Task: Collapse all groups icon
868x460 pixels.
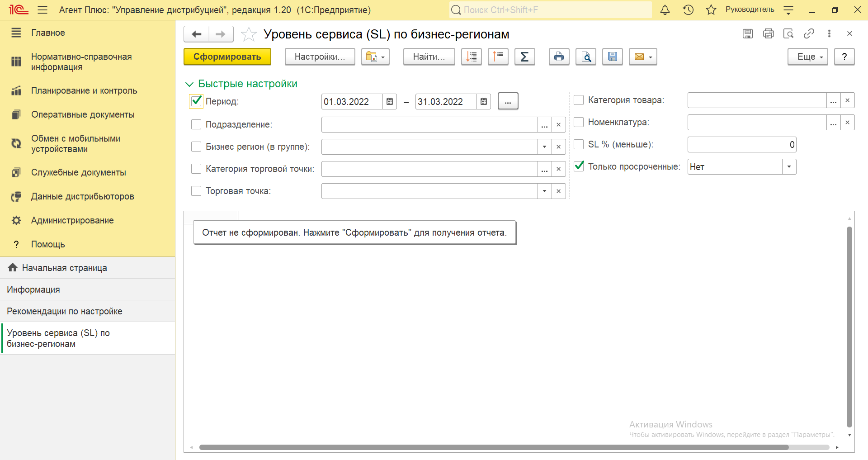Action: [472, 57]
